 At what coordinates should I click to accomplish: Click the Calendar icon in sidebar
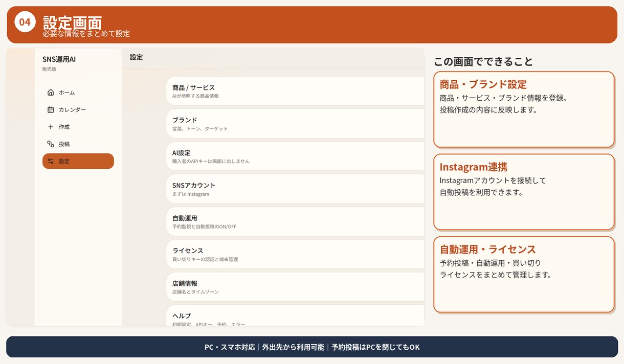(x=51, y=109)
